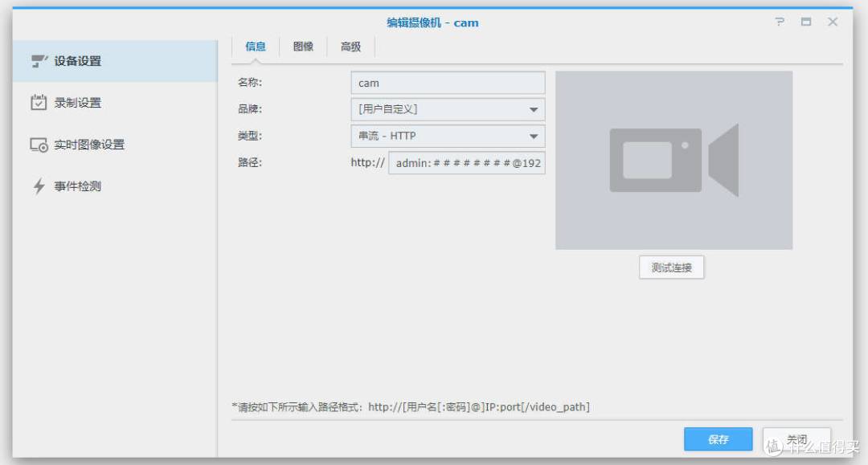The height and width of the screenshot is (465, 868).
Task: Click the 路径: label text
Action: coord(250,162)
